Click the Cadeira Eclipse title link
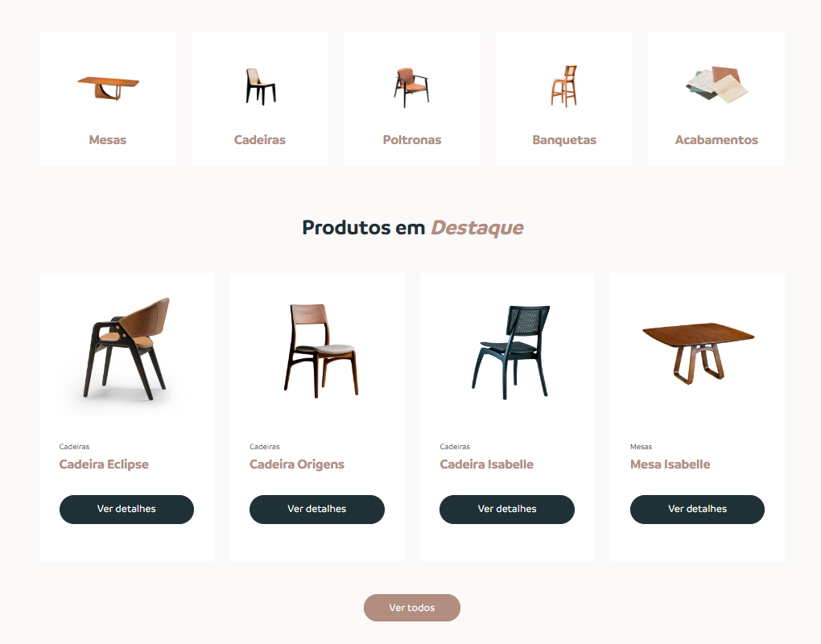The width and height of the screenshot is (821, 644). click(104, 464)
